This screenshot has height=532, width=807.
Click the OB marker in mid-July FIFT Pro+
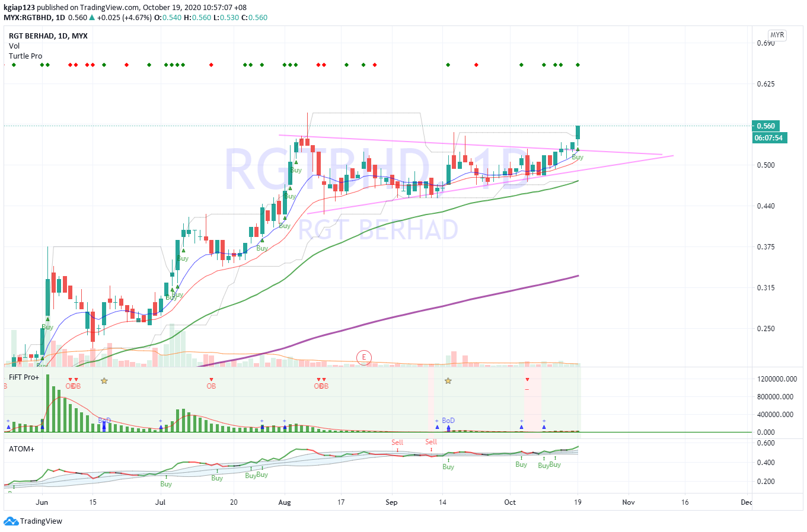point(211,386)
